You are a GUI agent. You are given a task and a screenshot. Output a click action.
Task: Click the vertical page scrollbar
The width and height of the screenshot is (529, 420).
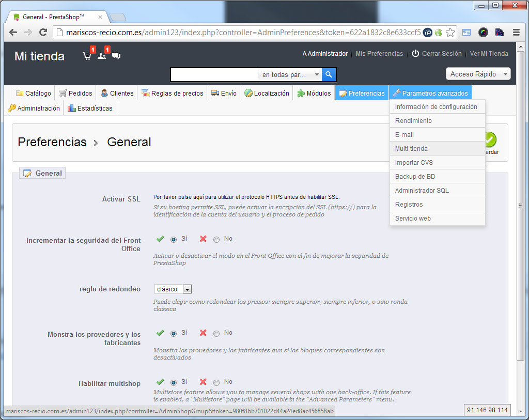[x=521, y=205]
